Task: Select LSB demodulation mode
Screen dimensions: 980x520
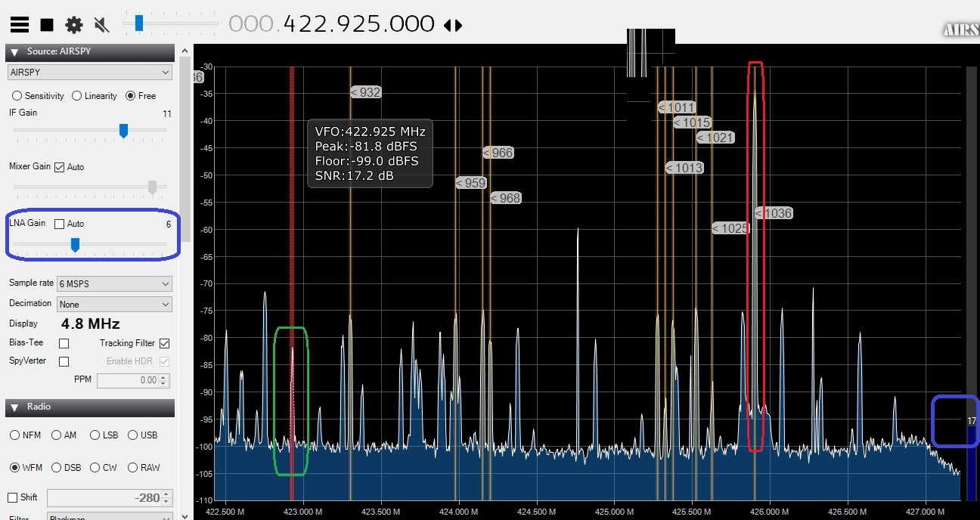Action: (105, 435)
